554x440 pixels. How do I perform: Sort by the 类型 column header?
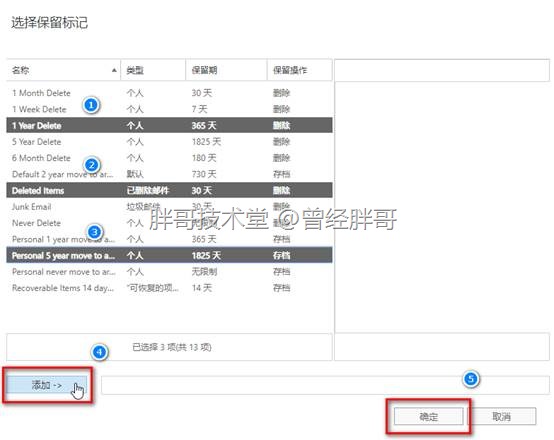(x=153, y=70)
